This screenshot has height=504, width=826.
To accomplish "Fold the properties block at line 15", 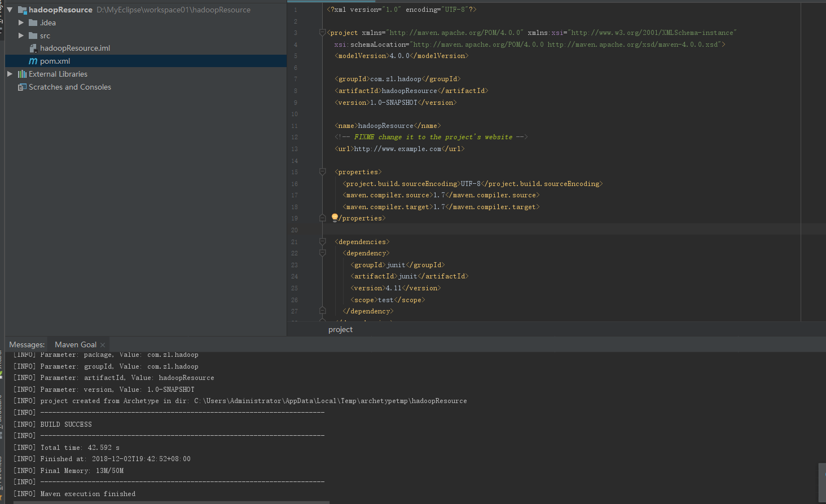I will pos(323,172).
